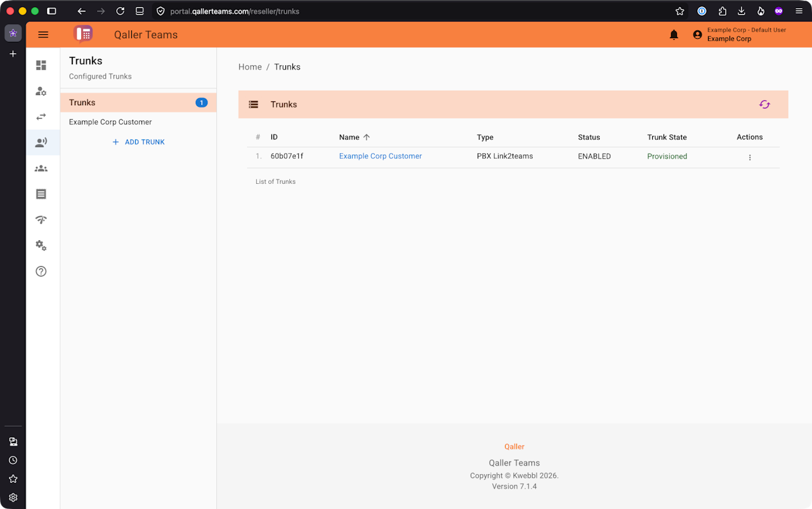Open the notifications bell

tap(674, 35)
